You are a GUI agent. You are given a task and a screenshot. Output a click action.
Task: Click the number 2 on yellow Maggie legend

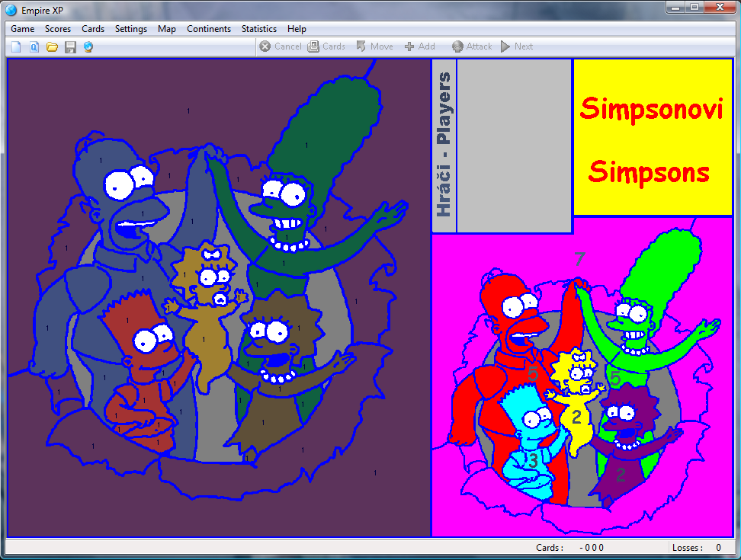[x=576, y=417]
